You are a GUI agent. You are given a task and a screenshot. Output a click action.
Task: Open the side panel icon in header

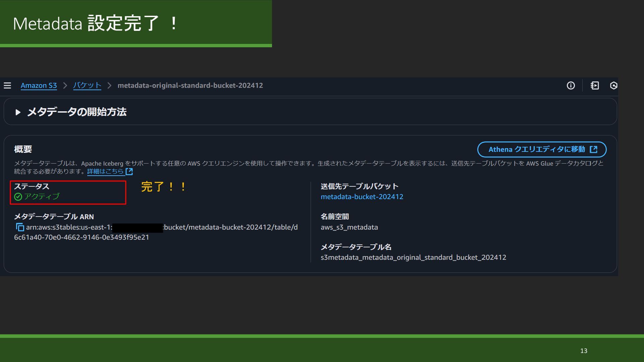pyautogui.click(x=595, y=85)
